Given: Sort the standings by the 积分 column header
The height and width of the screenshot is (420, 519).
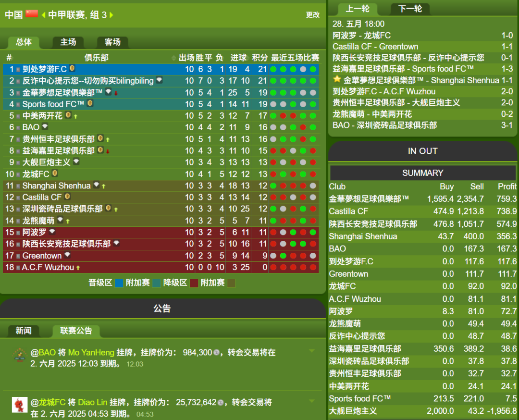Looking at the screenshot, I should pos(260,58).
